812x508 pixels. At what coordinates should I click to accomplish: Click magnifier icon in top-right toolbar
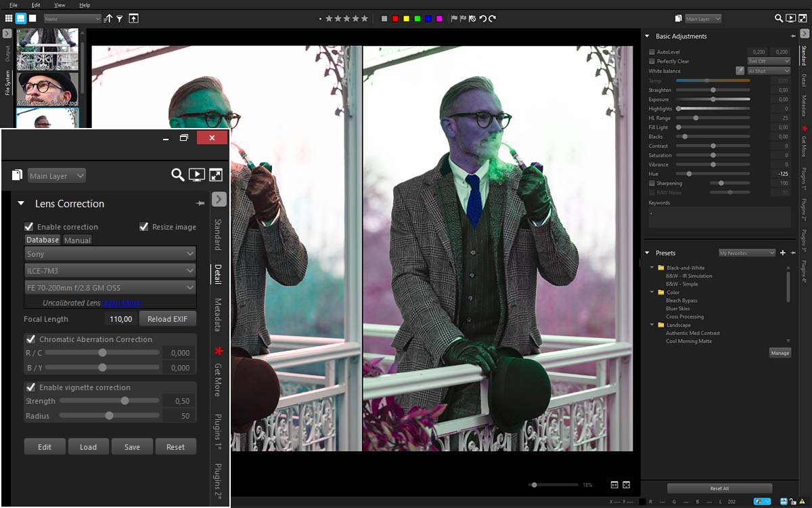click(x=779, y=19)
